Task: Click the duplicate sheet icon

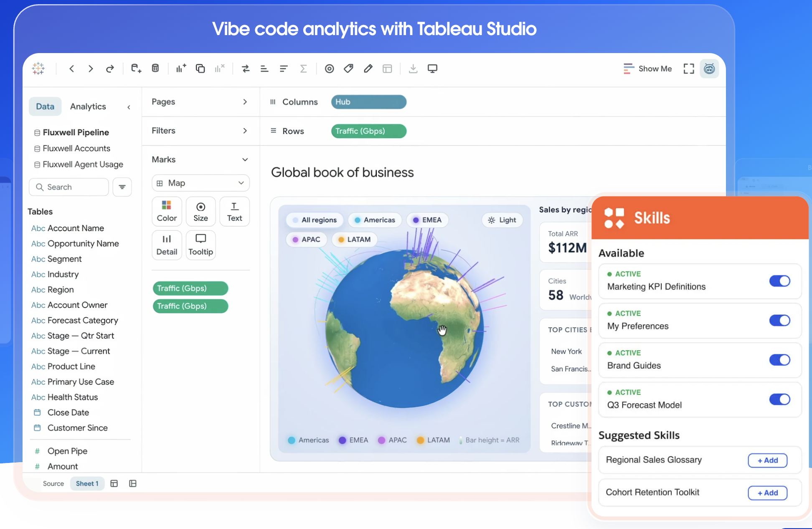Action: [x=200, y=69]
